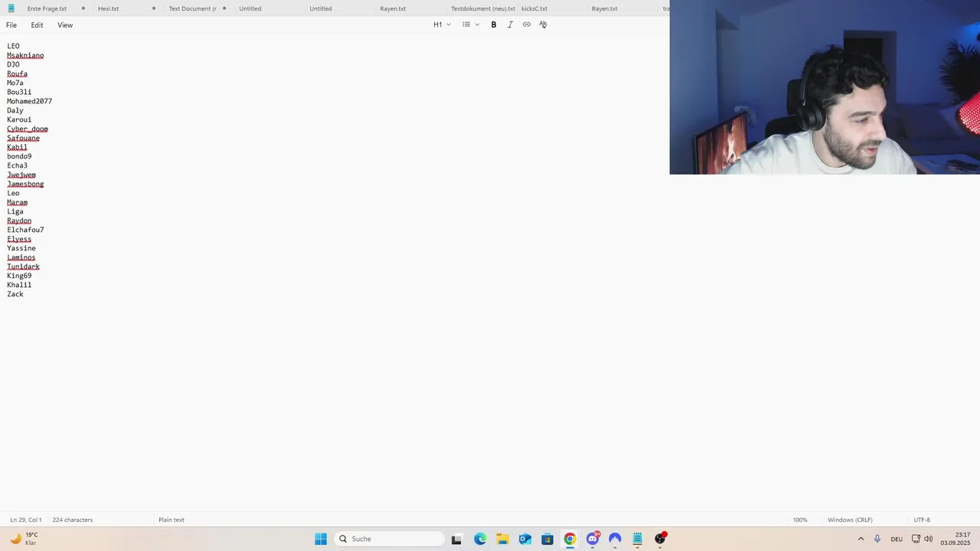
Task: Click the 100% zoom level indicator
Action: click(x=800, y=520)
